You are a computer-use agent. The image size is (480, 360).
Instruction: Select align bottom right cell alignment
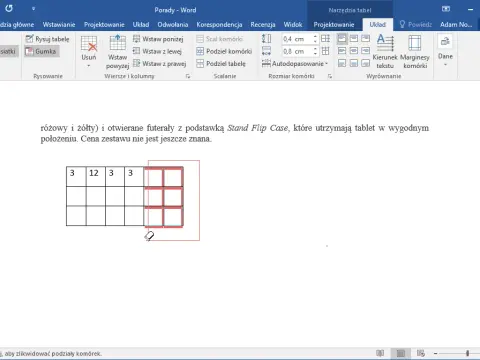[365, 63]
